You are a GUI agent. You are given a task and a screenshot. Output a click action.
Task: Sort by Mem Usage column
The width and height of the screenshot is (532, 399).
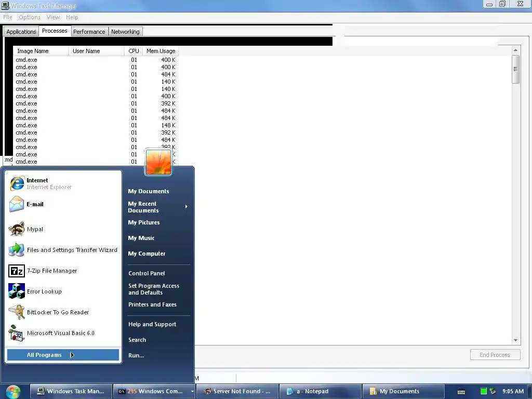(161, 51)
